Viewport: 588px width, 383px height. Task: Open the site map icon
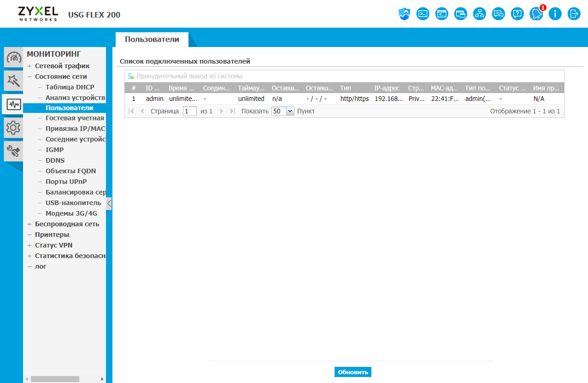480,14
